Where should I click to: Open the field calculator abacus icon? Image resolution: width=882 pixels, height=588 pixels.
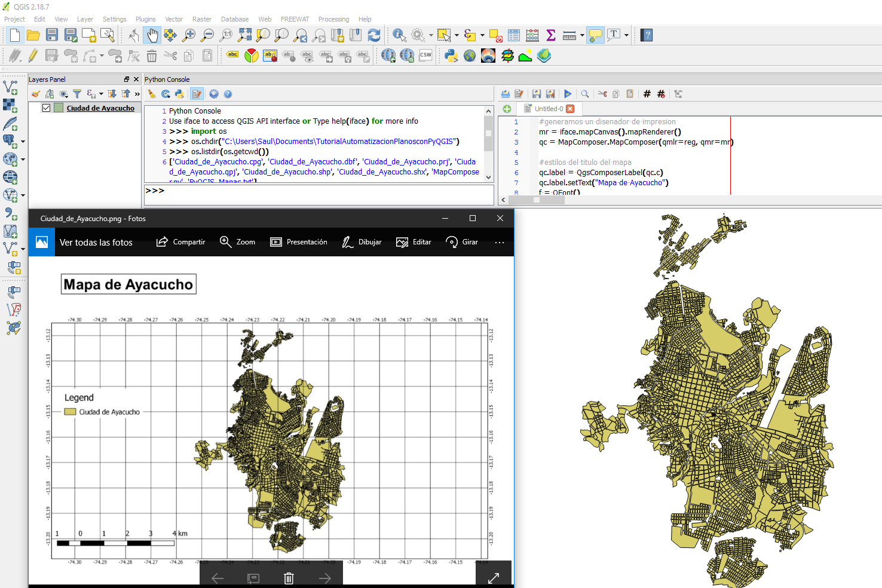click(532, 35)
